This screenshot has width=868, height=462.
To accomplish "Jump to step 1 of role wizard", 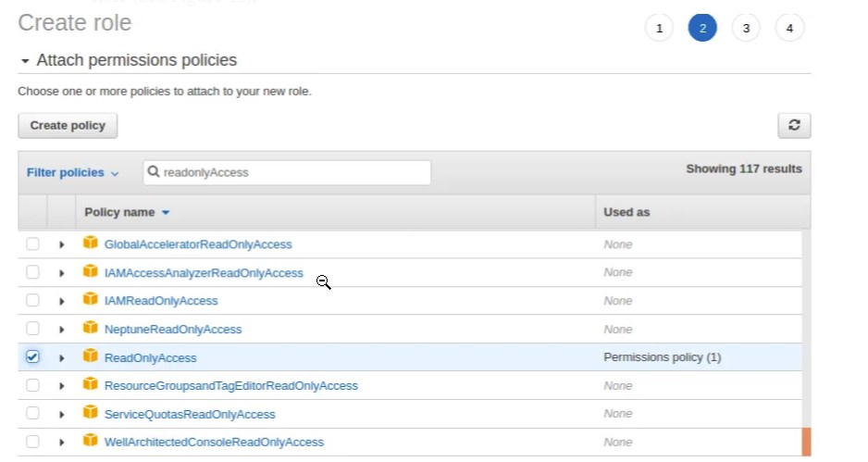I will tap(659, 29).
